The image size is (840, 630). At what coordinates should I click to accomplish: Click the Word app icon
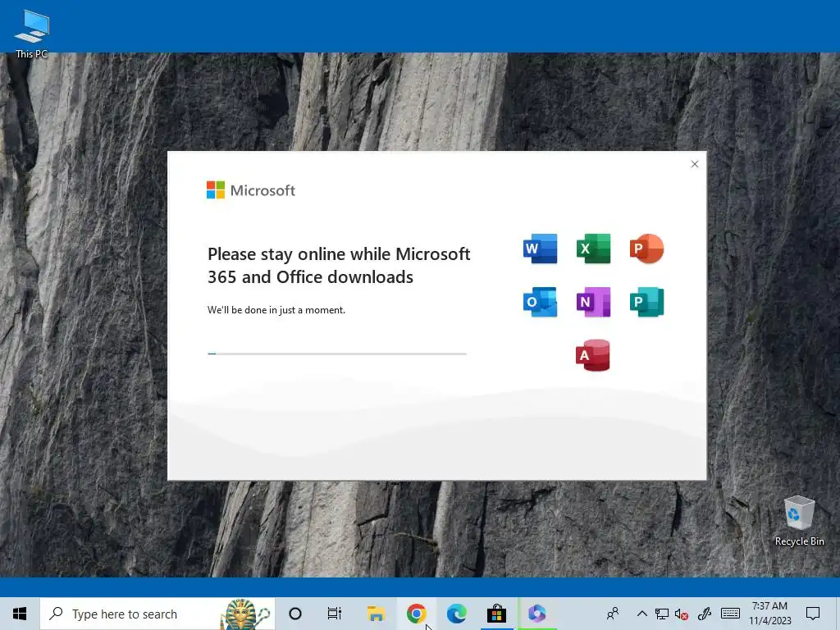click(x=540, y=249)
